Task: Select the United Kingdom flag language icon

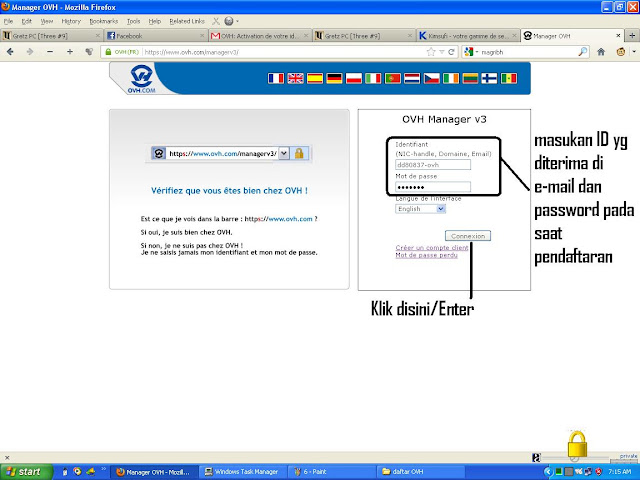Action: [x=296, y=78]
